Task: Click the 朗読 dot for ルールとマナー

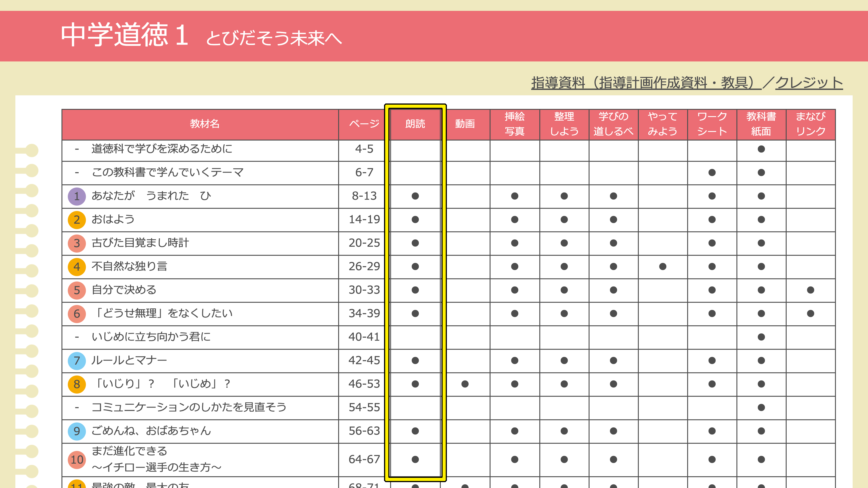Action: click(415, 361)
